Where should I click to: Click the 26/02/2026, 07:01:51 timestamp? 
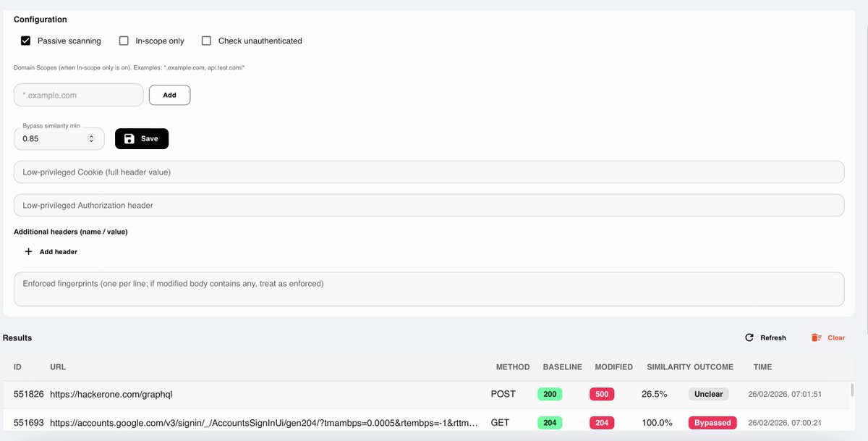click(786, 394)
